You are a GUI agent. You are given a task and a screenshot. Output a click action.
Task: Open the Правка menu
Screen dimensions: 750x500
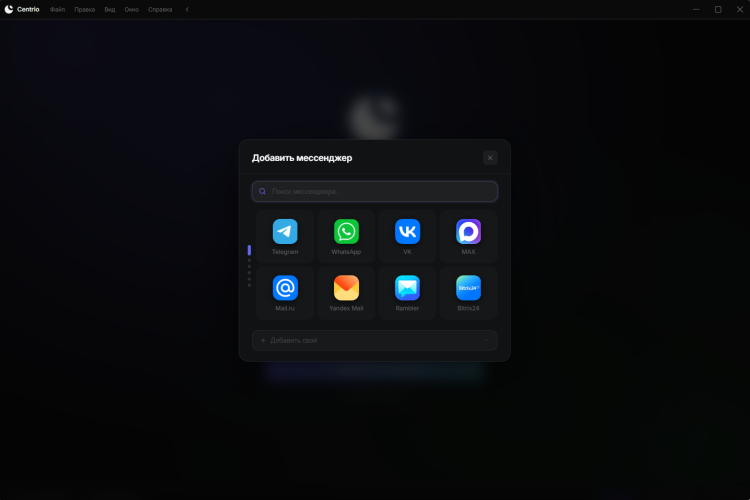click(x=85, y=10)
